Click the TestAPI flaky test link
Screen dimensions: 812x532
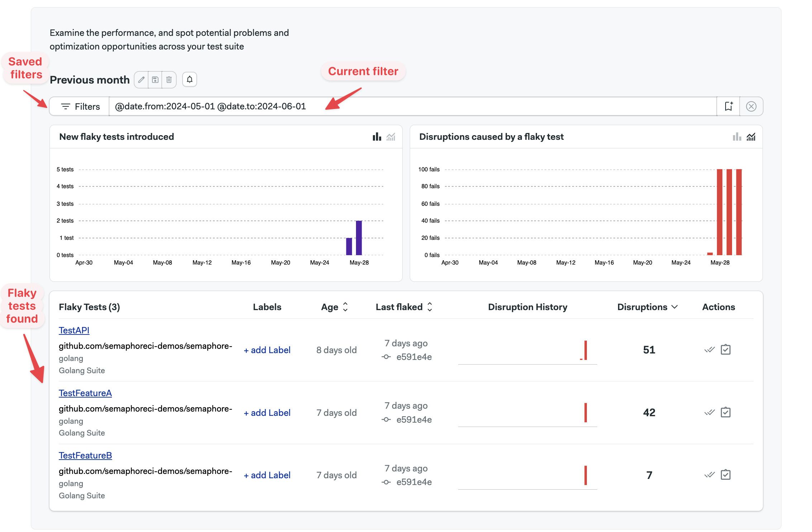tap(73, 329)
